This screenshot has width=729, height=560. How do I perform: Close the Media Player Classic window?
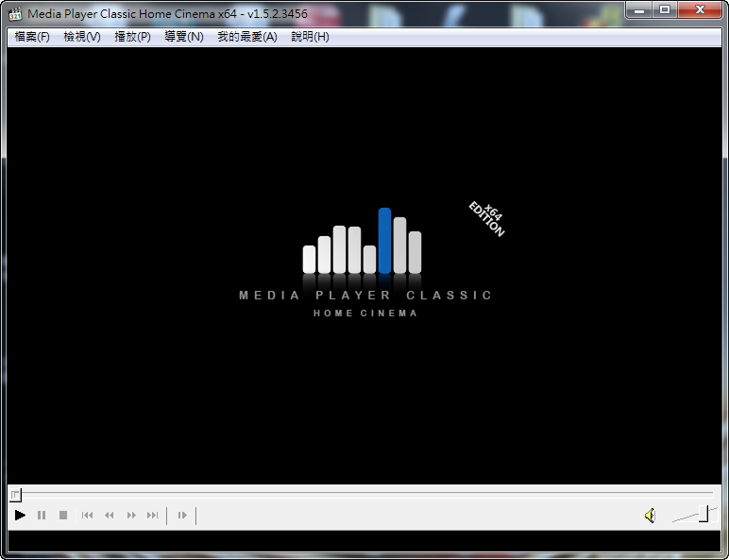coord(700,9)
